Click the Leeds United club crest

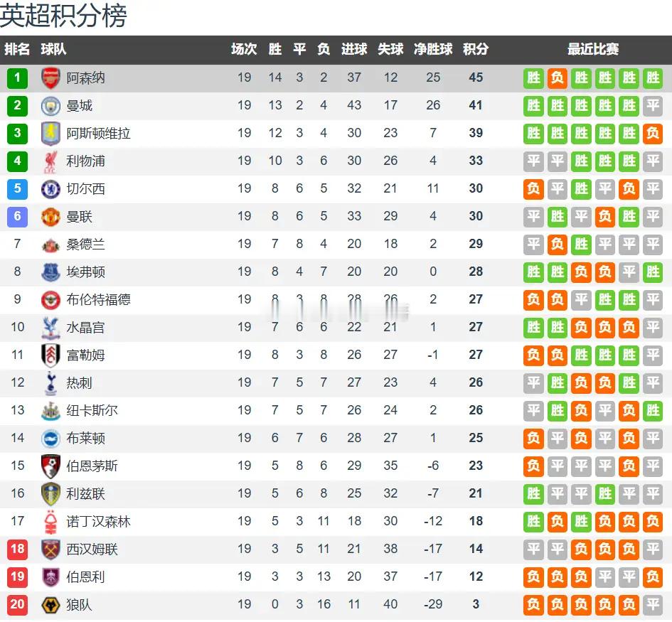(50, 494)
